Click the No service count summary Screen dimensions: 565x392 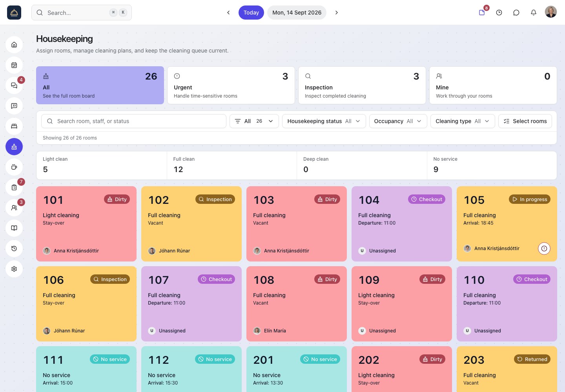492,165
